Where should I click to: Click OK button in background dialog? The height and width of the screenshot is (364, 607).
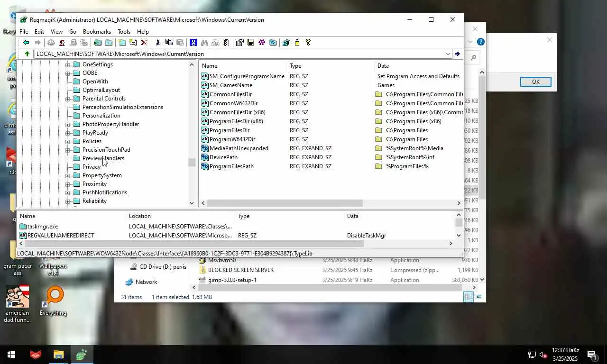point(535,82)
